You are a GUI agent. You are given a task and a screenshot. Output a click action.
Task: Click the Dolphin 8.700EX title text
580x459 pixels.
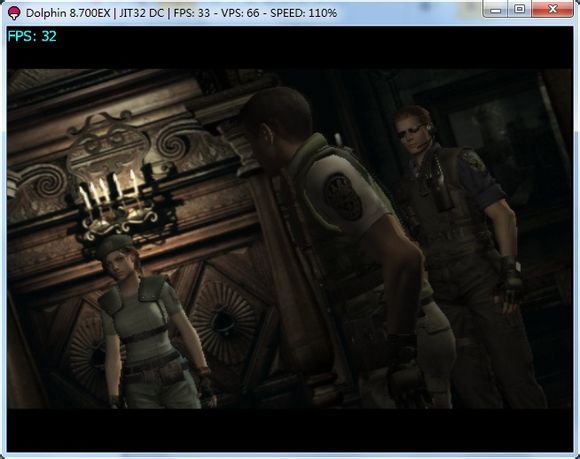coord(68,13)
